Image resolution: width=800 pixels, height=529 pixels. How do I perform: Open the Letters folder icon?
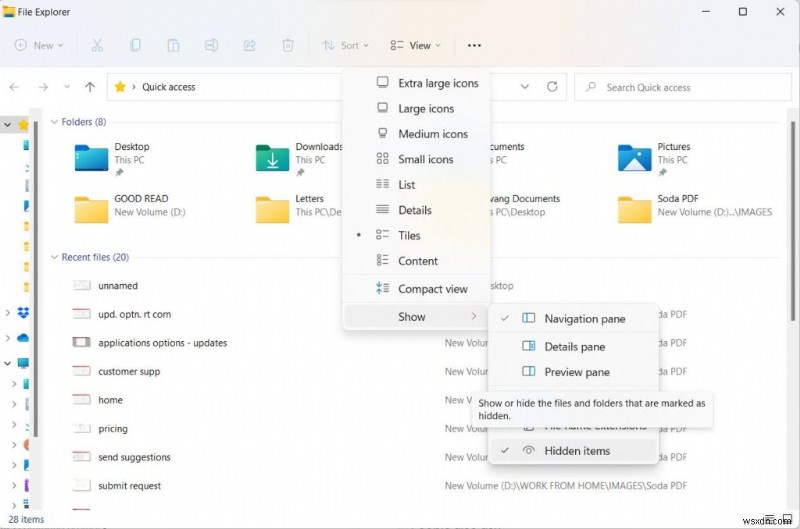click(x=272, y=209)
